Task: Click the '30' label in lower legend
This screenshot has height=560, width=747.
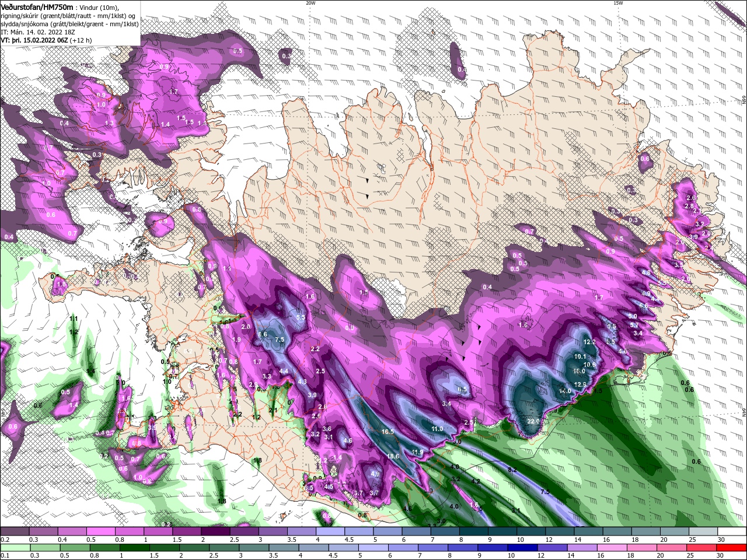Action: point(721,556)
